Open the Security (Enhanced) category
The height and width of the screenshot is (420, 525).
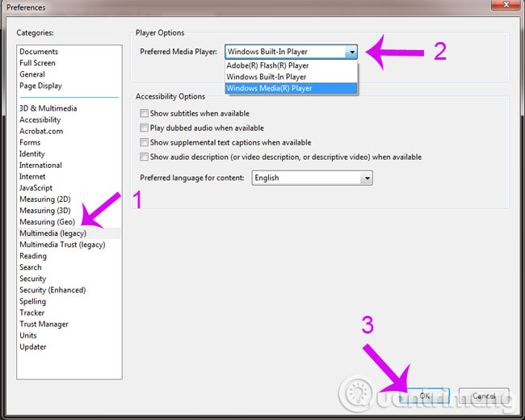(52, 290)
